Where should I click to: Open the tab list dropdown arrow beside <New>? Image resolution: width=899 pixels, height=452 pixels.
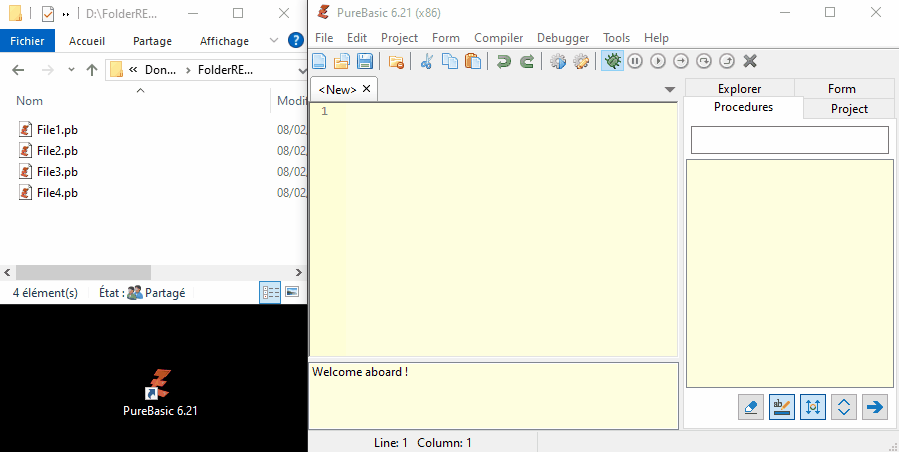click(670, 90)
